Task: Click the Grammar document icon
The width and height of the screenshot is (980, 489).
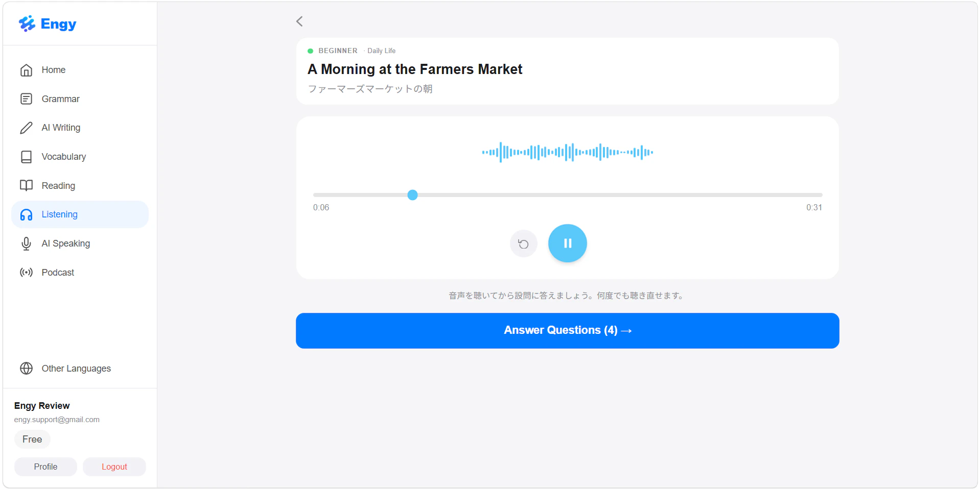Action: (x=26, y=99)
